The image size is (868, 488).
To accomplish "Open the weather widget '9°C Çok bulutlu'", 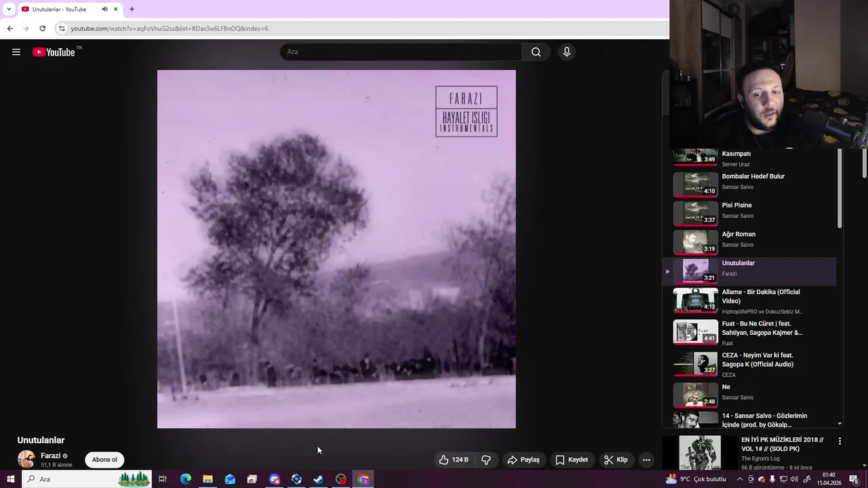I will tap(696, 479).
